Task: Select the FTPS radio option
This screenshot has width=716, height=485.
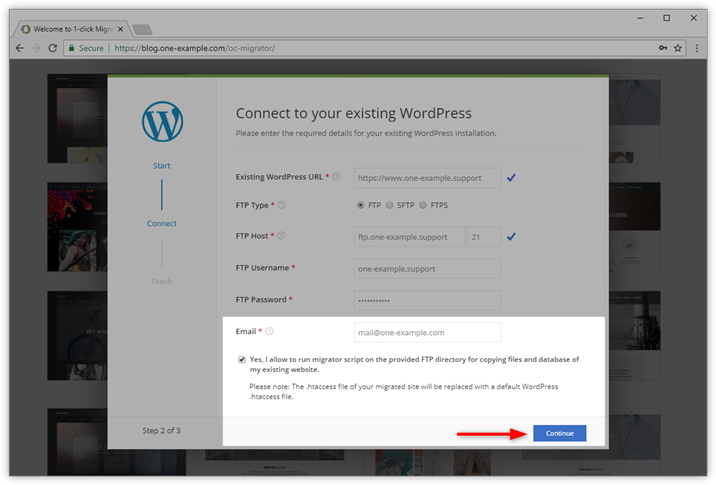Action: (x=423, y=205)
